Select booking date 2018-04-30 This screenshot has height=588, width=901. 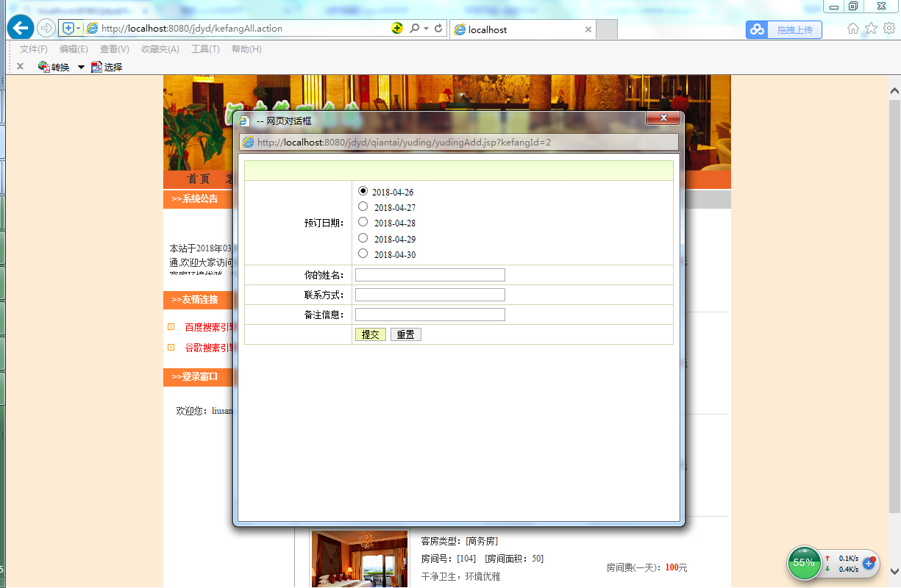coord(363,253)
